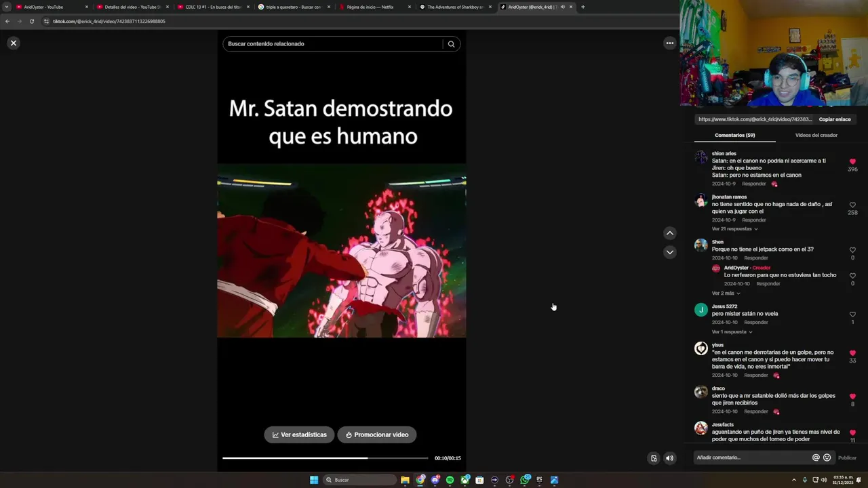Go to next video arrow
The height and width of the screenshot is (488, 868).
[669, 252]
